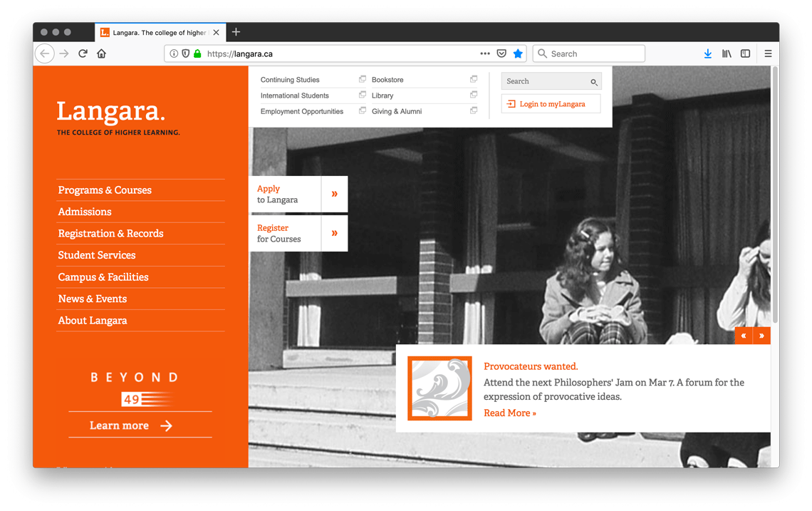Click external-link icon beside International Students
812x511 pixels.
[363, 94]
